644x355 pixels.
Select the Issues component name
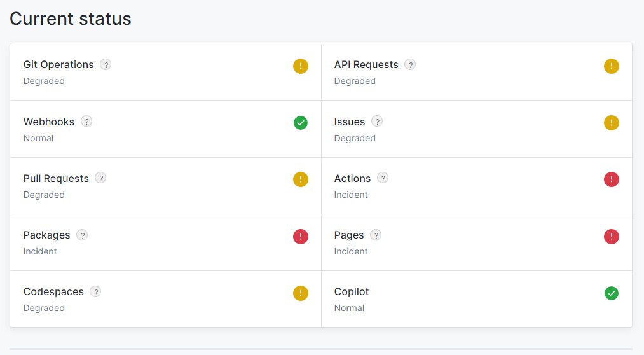pyautogui.click(x=350, y=122)
